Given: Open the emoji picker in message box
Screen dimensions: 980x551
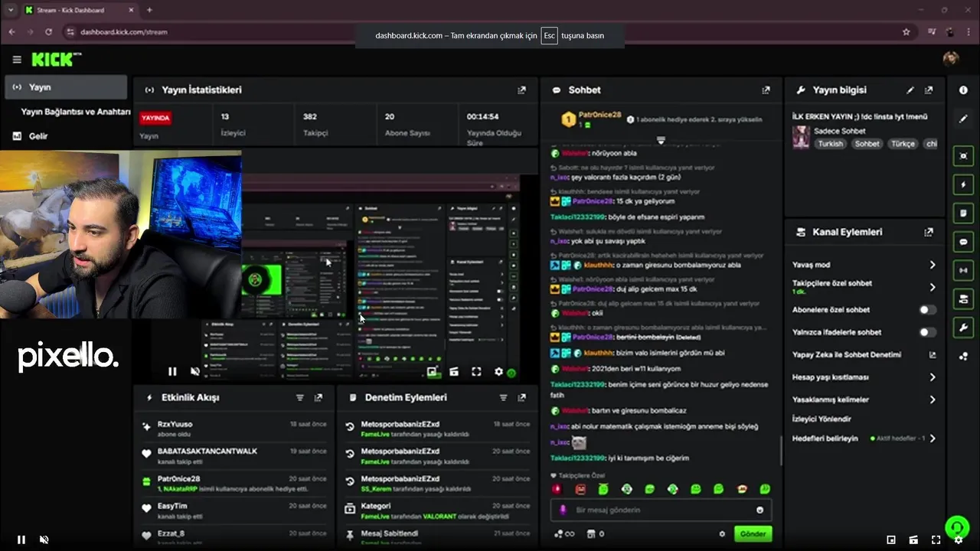Looking at the screenshot, I should click(x=760, y=510).
